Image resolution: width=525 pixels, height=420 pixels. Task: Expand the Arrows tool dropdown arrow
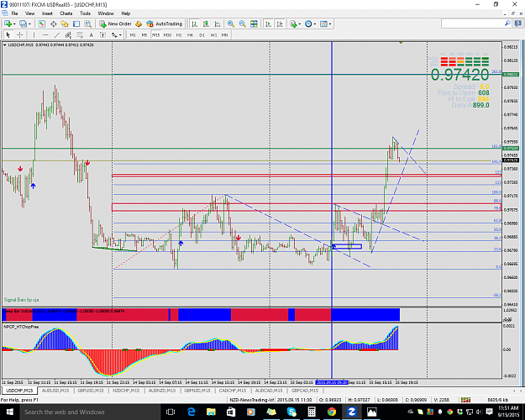point(120,35)
